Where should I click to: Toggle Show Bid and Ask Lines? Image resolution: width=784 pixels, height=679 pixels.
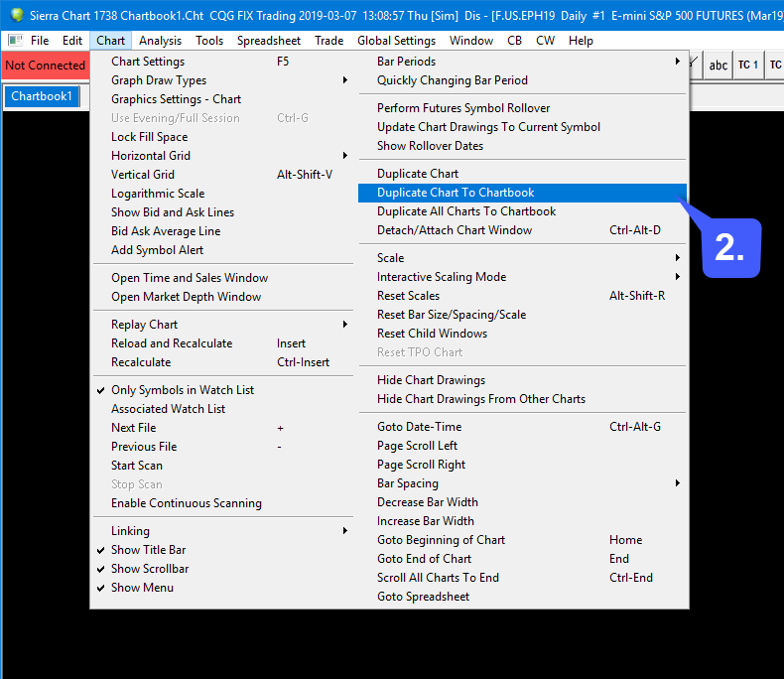coord(223,212)
